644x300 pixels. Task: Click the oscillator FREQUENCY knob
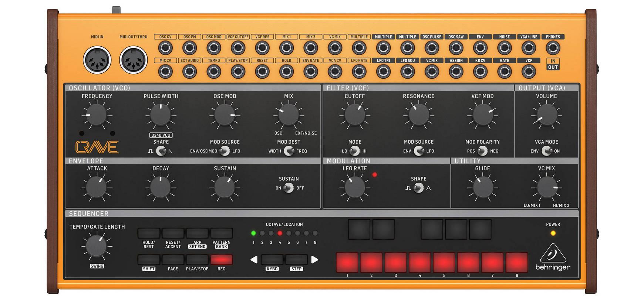(97, 114)
